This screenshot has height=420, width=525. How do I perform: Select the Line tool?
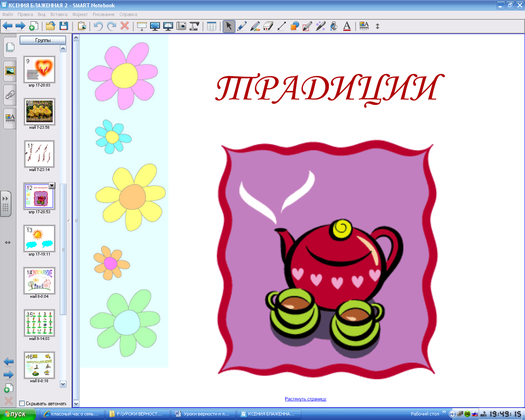click(x=281, y=26)
